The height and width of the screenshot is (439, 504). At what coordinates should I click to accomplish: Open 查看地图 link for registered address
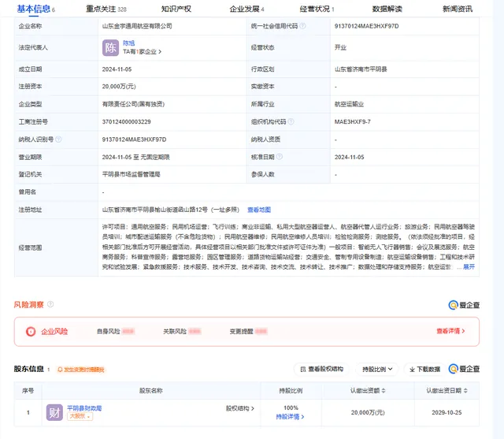[x=259, y=209]
